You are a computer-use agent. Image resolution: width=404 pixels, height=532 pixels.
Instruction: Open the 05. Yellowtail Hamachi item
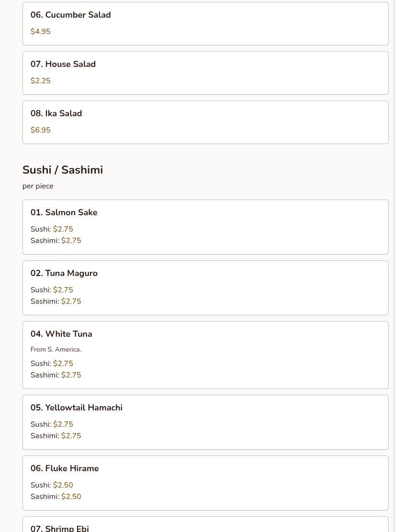[x=76, y=408]
